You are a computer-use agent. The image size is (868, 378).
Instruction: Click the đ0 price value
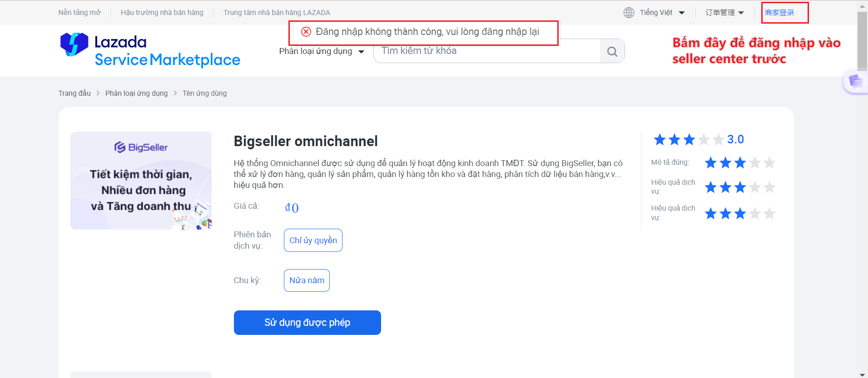292,207
